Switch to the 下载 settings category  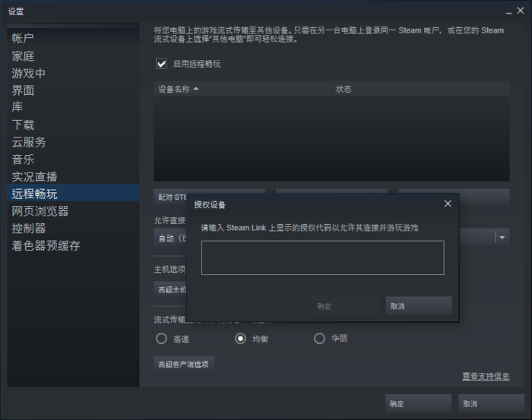click(x=23, y=125)
